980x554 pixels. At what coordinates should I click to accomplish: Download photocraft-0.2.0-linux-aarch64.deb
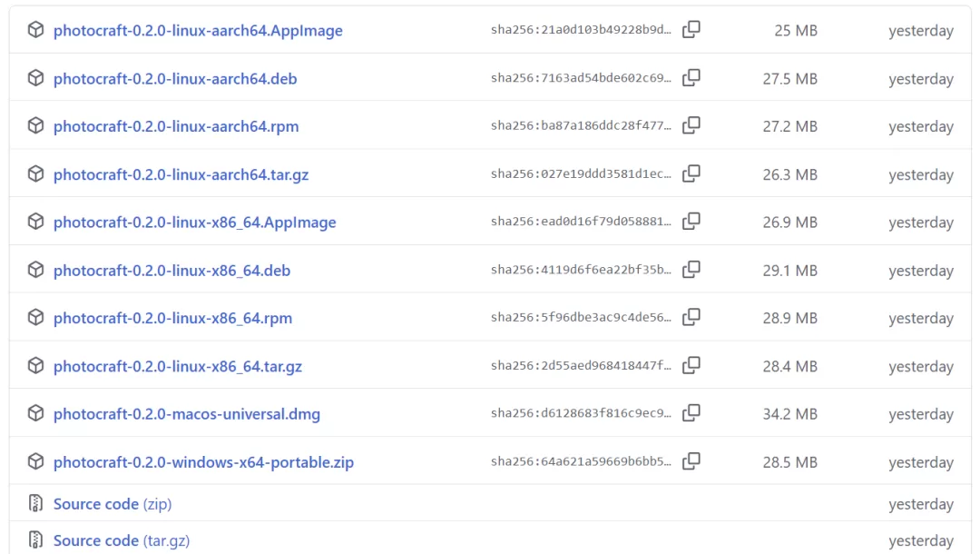point(175,79)
